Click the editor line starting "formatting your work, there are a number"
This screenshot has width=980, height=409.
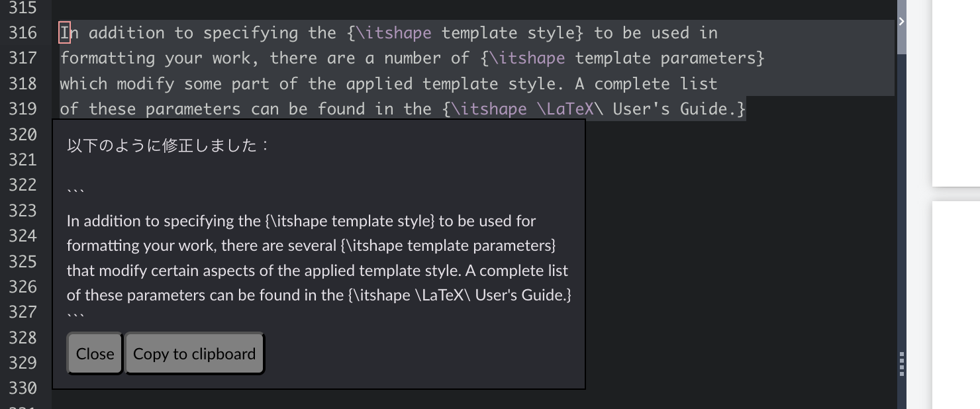(x=412, y=58)
